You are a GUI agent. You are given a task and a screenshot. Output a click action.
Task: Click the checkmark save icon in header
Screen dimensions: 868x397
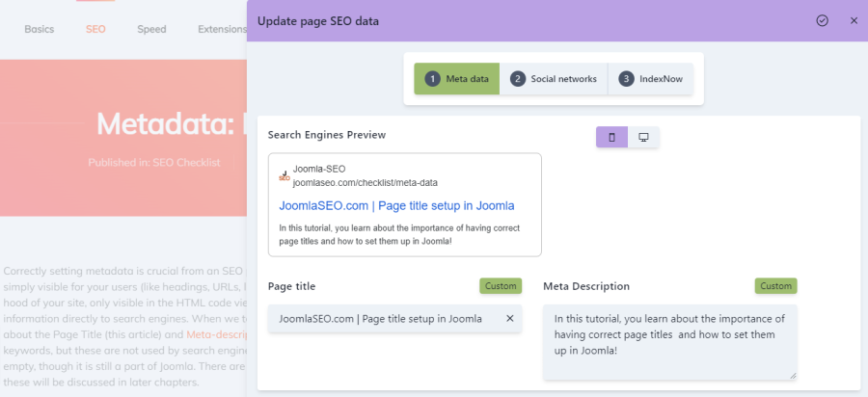(x=822, y=20)
